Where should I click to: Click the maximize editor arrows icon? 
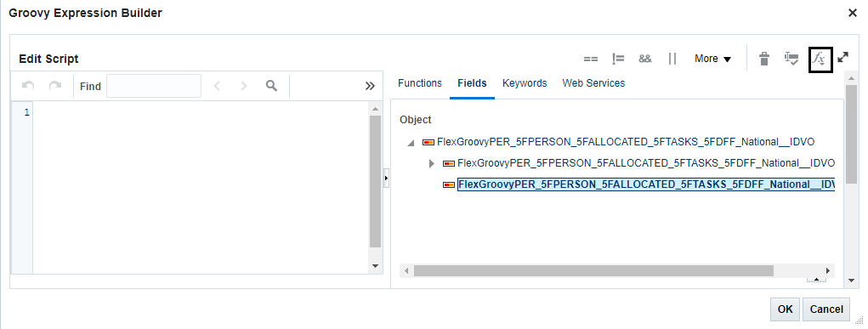pos(843,57)
